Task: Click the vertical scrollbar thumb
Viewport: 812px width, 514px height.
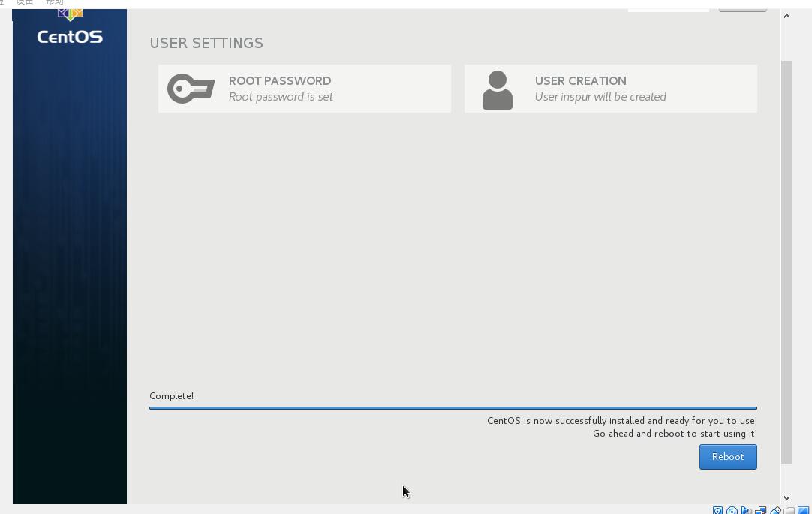Action: [786, 263]
